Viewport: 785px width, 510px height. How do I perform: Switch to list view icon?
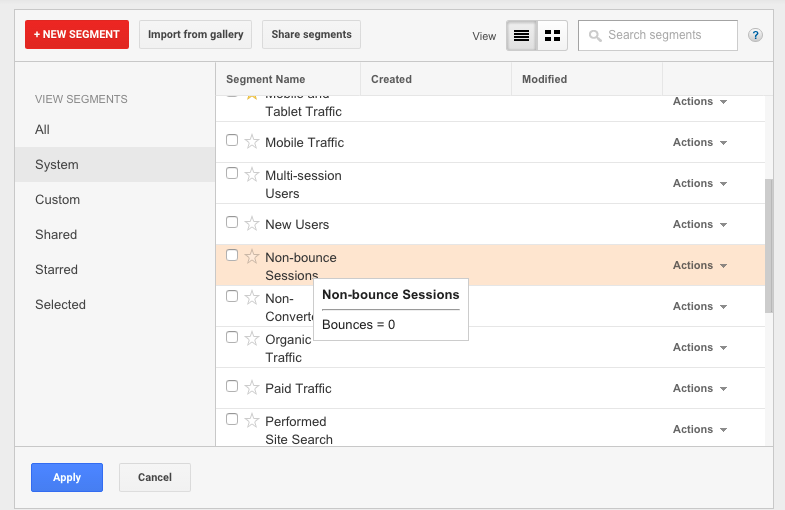[x=521, y=35]
